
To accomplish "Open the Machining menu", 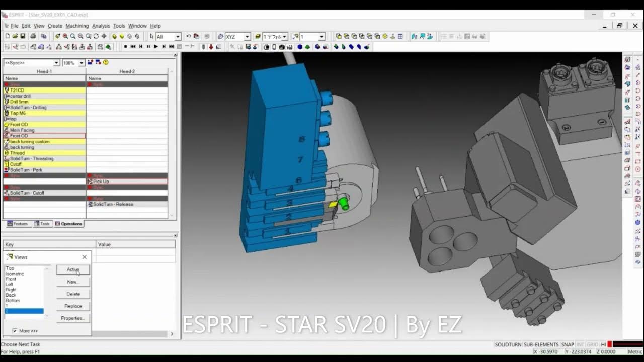I will tap(77, 26).
